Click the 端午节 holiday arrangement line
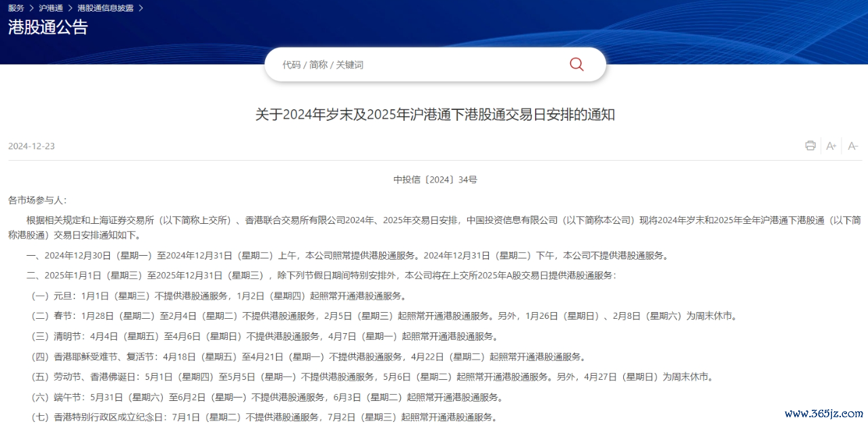The height and width of the screenshot is (424, 868). point(267,397)
